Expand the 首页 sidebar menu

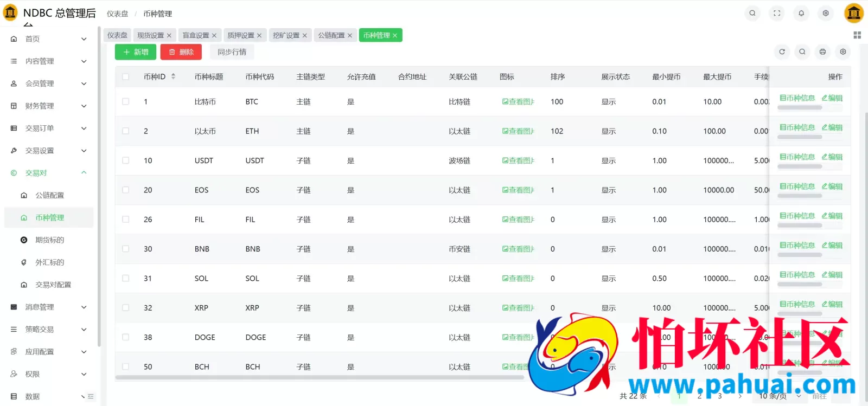click(49, 39)
